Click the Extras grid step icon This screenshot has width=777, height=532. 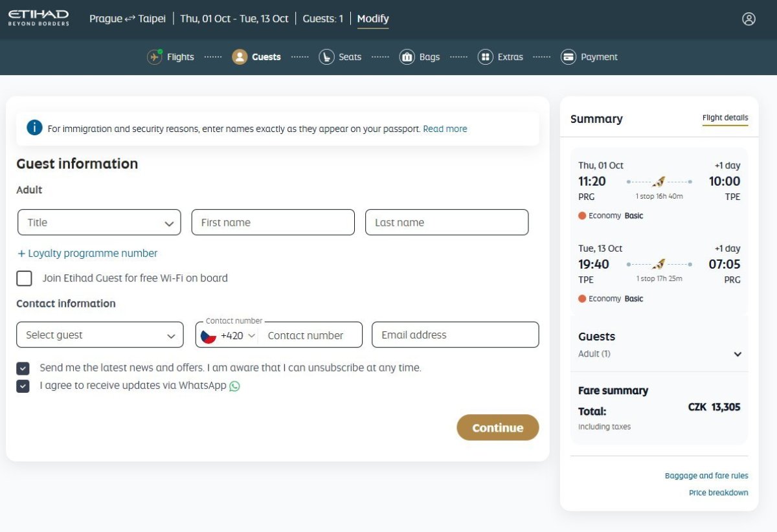(486, 57)
